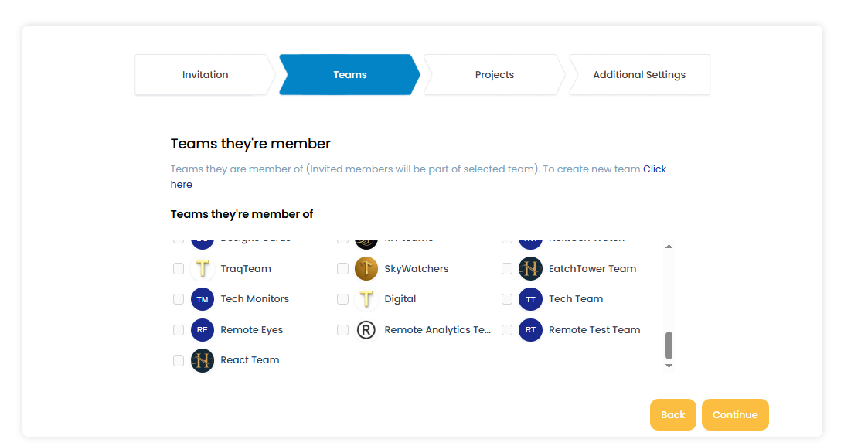Click the Back button
The image size is (868, 446).
pyautogui.click(x=672, y=414)
